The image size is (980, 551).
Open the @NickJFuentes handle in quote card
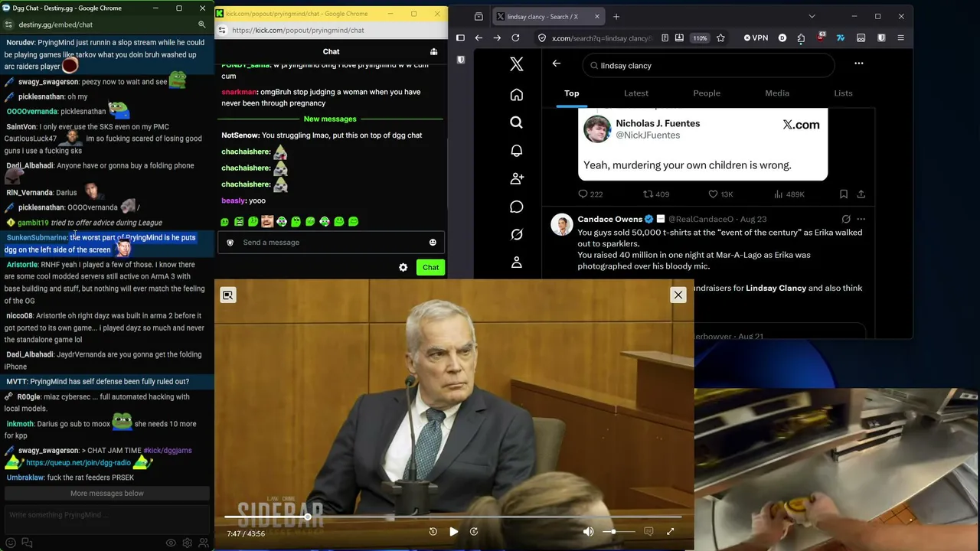pos(648,135)
